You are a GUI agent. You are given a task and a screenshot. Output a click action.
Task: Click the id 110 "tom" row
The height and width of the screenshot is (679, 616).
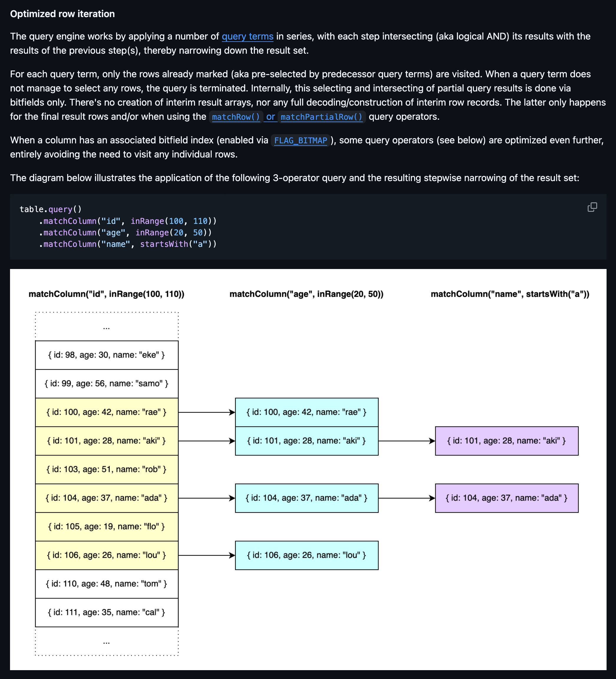(106, 584)
